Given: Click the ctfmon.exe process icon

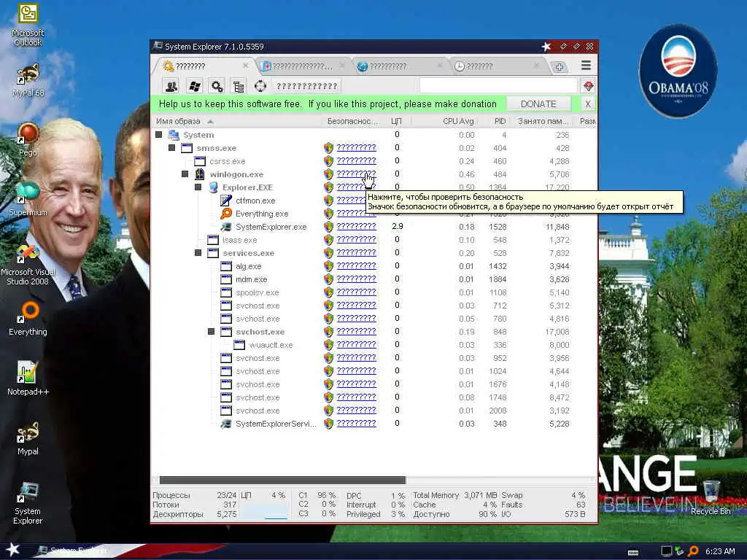Looking at the screenshot, I should coord(226,200).
